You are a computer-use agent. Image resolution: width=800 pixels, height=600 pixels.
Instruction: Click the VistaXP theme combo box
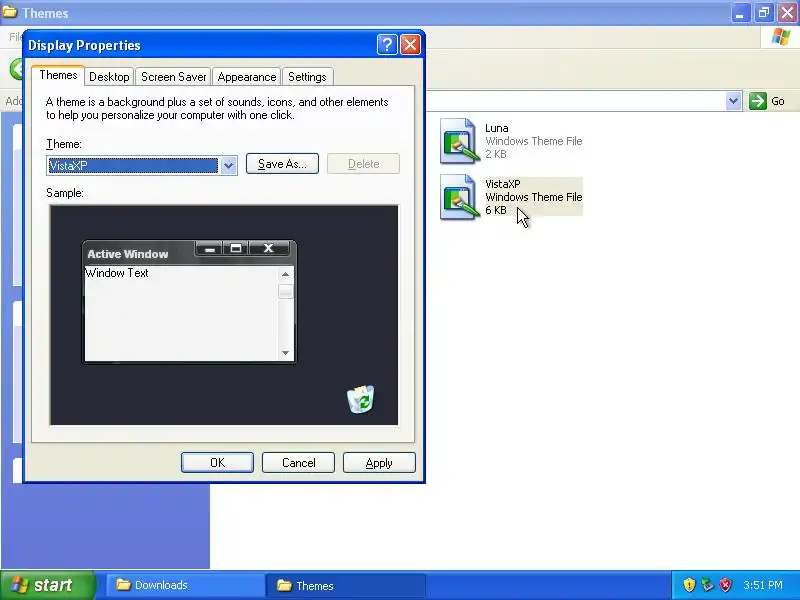point(141,165)
